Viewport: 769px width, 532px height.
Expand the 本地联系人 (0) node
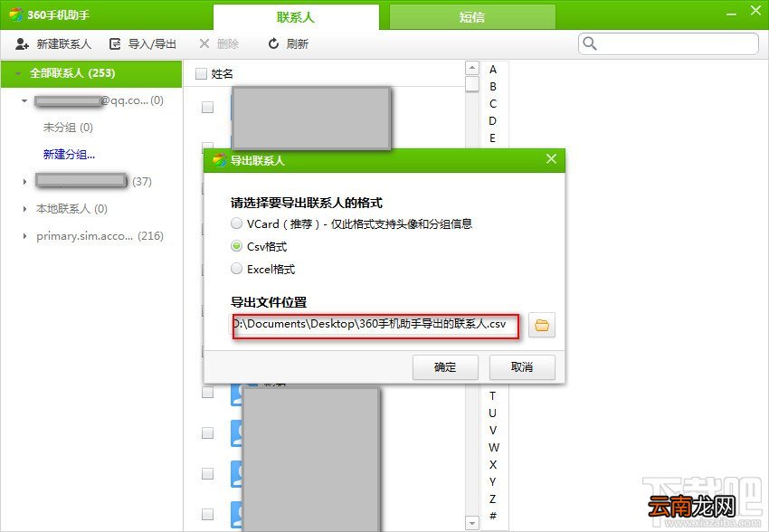[24, 209]
